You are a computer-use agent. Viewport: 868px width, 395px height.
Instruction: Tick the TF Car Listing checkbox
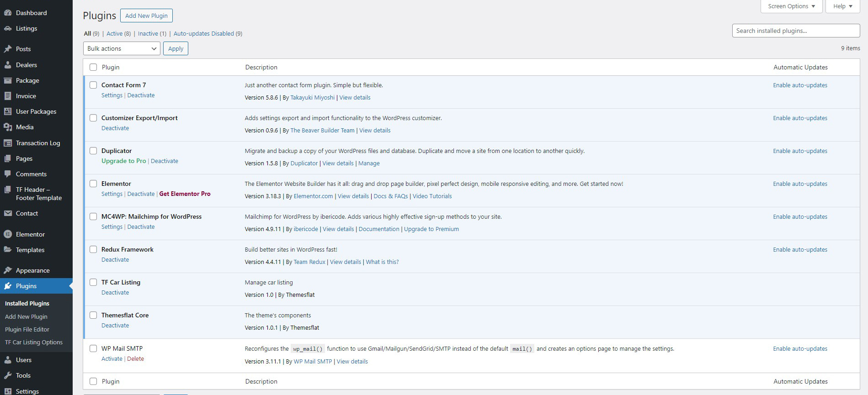point(93,282)
